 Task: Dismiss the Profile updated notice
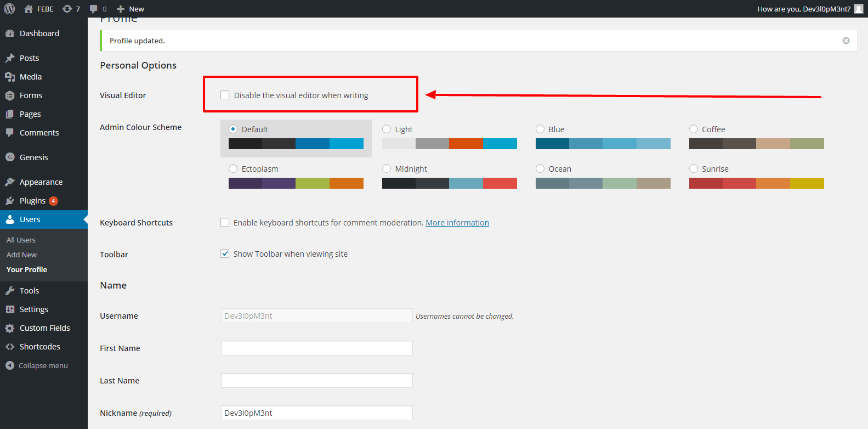tap(846, 41)
